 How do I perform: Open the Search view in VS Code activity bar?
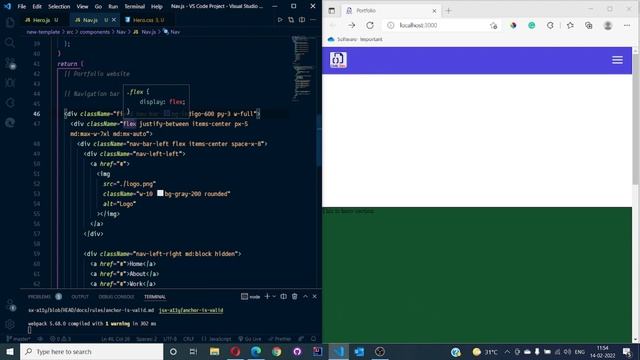pyautogui.click(x=10, y=42)
